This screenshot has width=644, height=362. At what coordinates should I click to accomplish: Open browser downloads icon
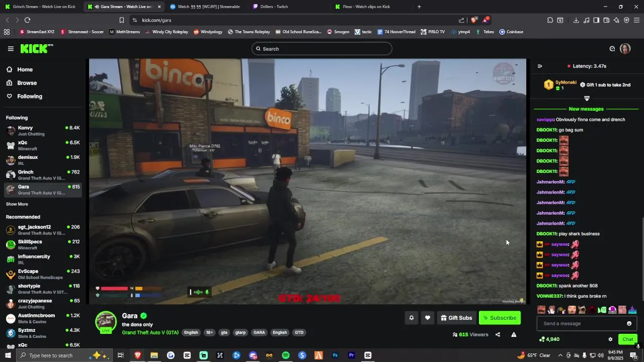point(576,20)
